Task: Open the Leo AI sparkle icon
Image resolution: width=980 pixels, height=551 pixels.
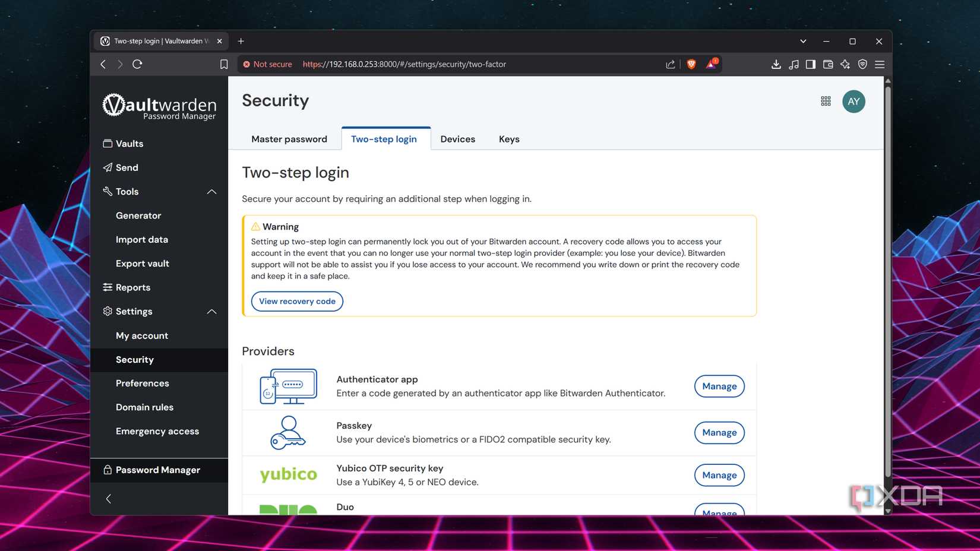Action: [845, 64]
